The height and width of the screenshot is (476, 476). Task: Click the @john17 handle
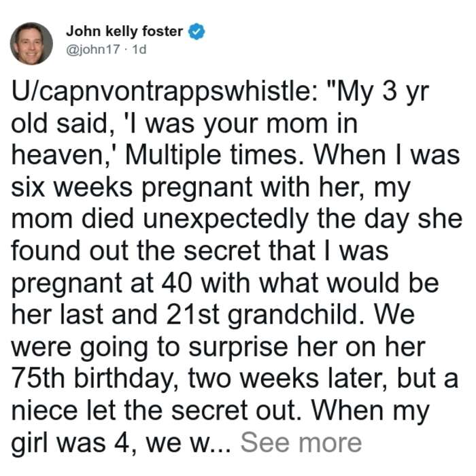[x=93, y=49]
